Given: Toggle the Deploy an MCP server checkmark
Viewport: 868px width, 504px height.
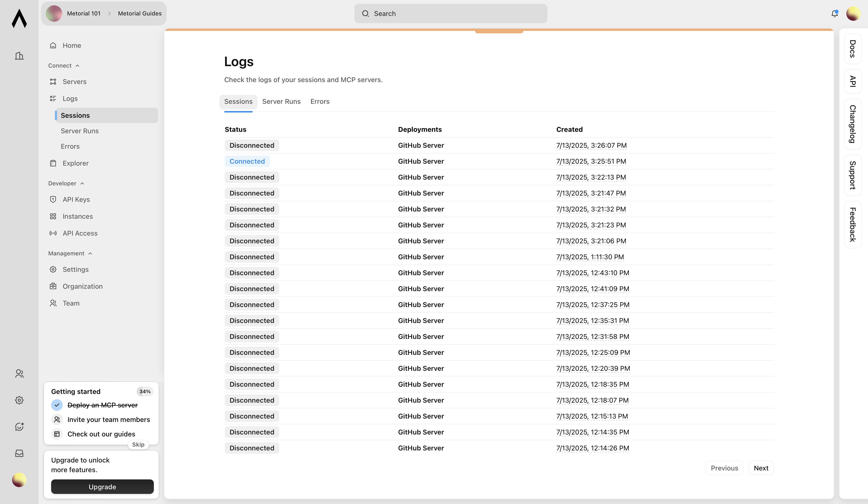Looking at the screenshot, I should [57, 405].
